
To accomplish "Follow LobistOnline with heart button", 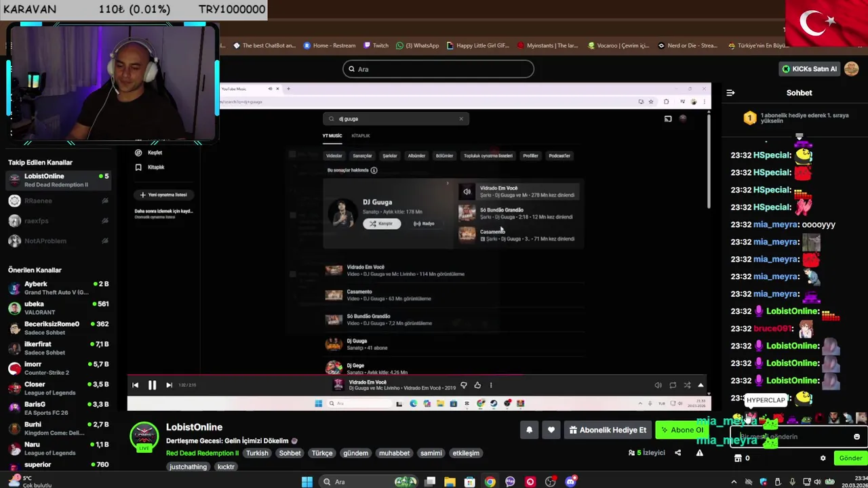I will click(551, 430).
